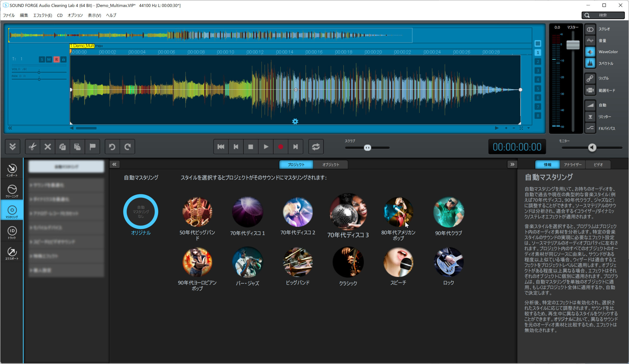Image resolution: width=629 pixels, height=364 pixels.
Task: Open track list menu icon
Action: pos(538,44)
